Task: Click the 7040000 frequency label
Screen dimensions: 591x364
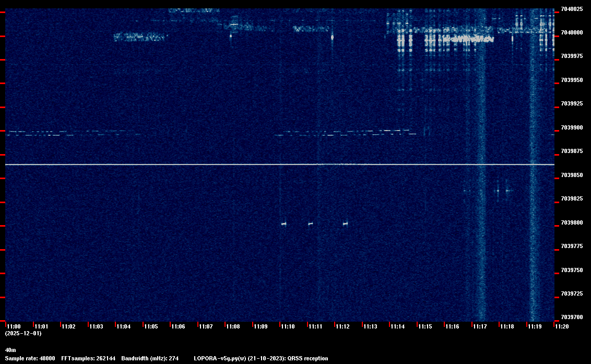Action: (572, 33)
